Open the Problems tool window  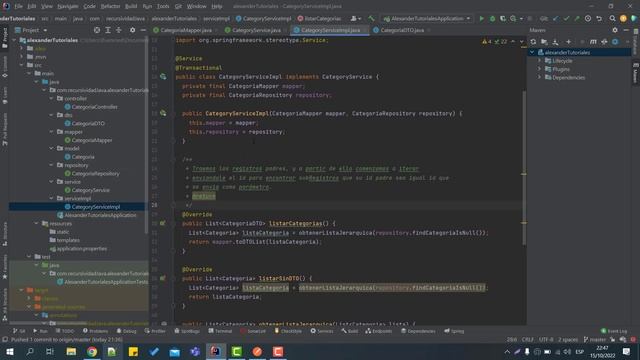(x=95, y=331)
